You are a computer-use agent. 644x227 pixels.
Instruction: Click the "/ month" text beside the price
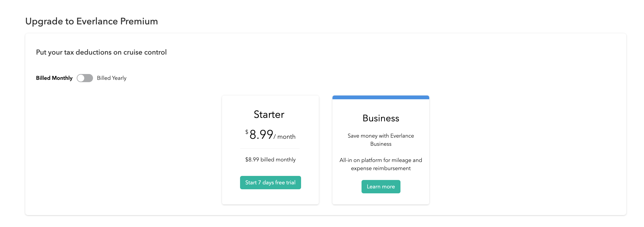click(285, 137)
